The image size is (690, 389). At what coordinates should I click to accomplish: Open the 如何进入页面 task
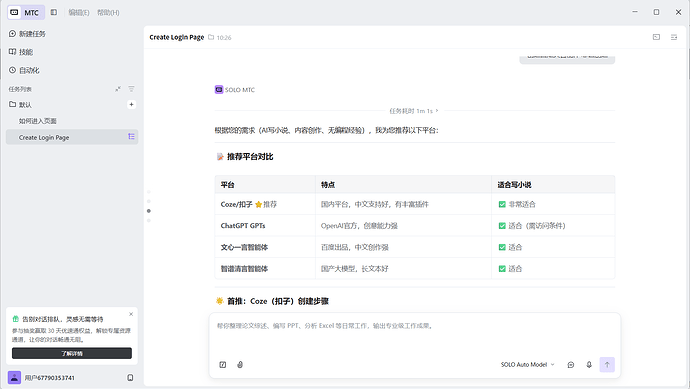37,121
